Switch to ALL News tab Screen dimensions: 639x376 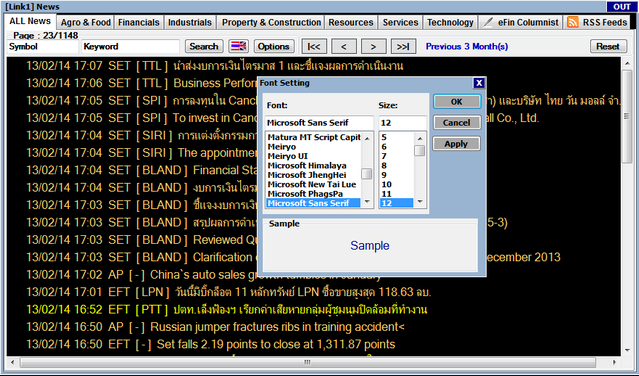[x=30, y=21]
